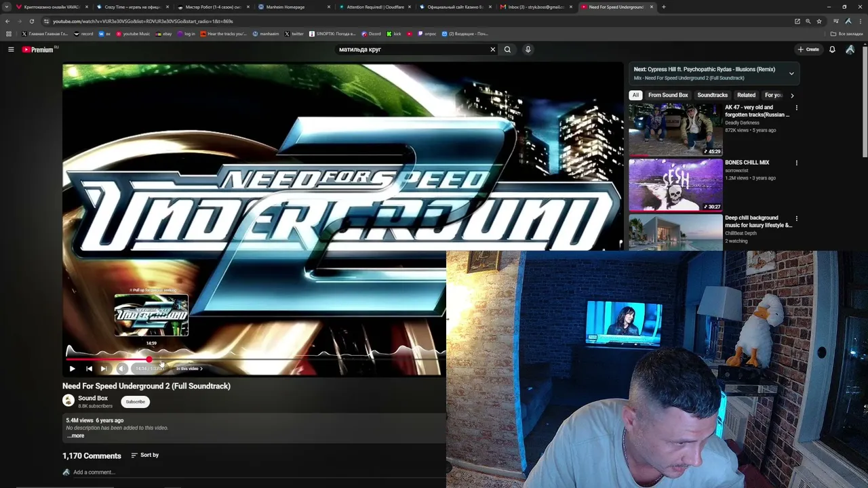Click the browser address bar URL
The width and height of the screenshot is (868, 488).
click(143, 21)
